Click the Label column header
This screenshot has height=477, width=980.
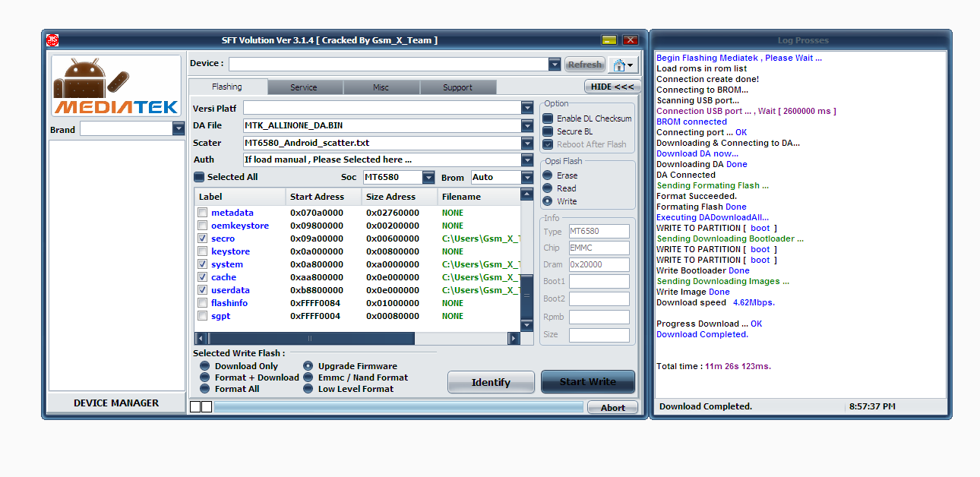[x=240, y=197]
